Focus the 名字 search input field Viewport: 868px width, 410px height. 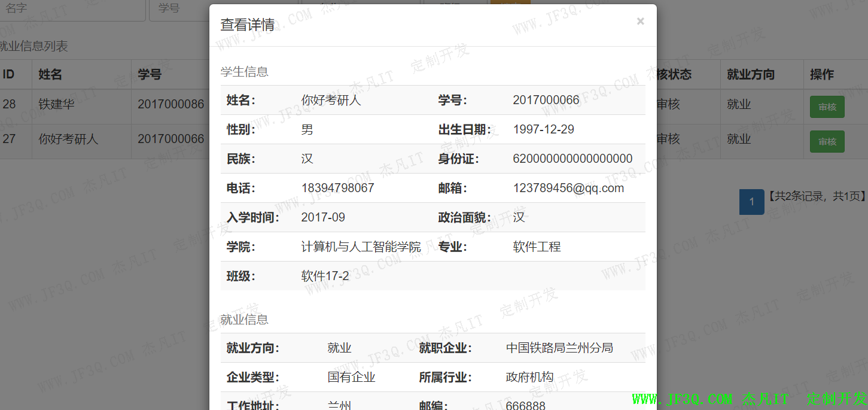(72, 9)
